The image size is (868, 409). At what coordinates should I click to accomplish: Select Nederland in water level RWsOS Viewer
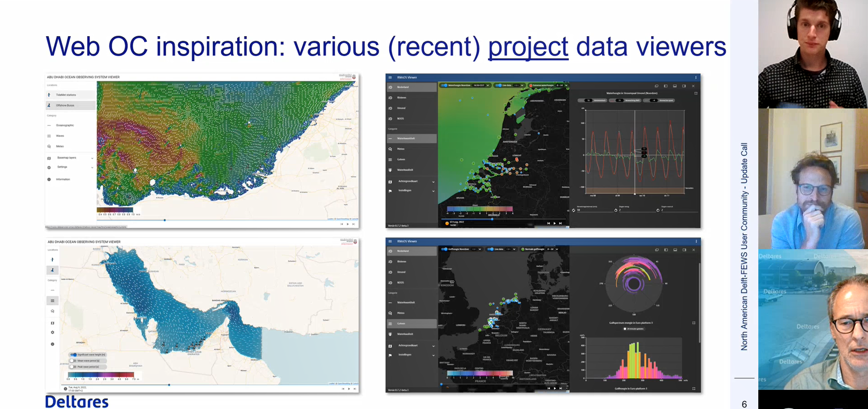pyautogui.click(x=411, y=87)
